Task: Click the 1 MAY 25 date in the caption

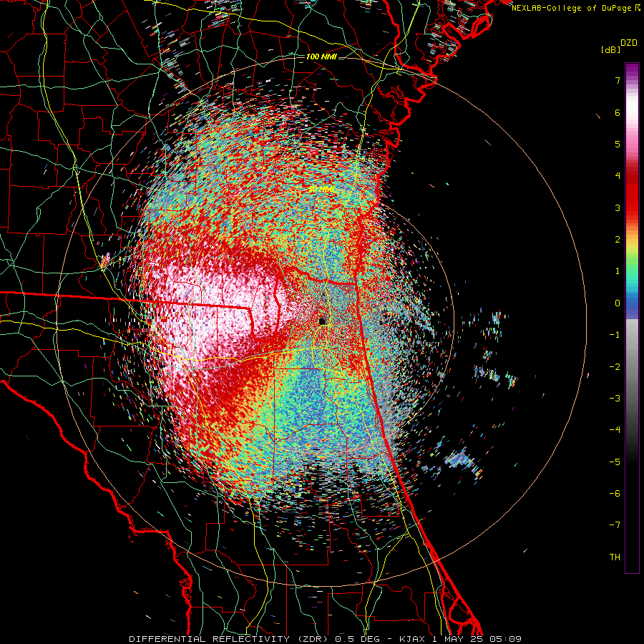Action: point(457,639)
